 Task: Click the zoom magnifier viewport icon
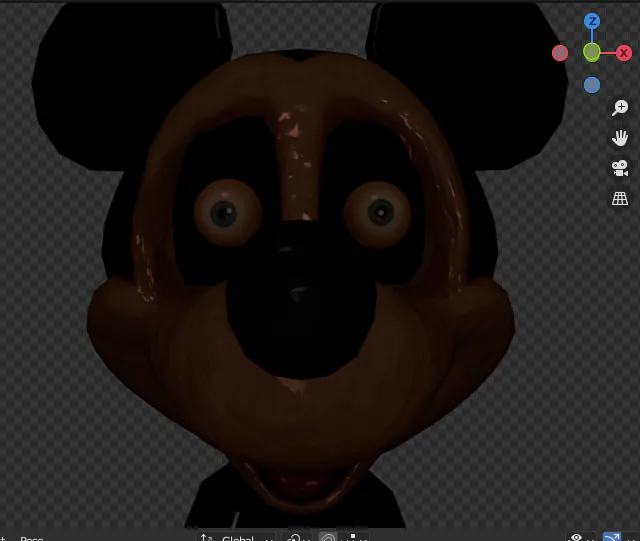click(620, 108)
